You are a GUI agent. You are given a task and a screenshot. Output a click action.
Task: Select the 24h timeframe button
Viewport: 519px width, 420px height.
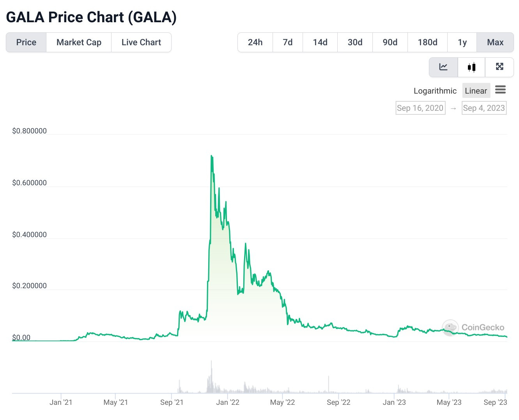255,42
